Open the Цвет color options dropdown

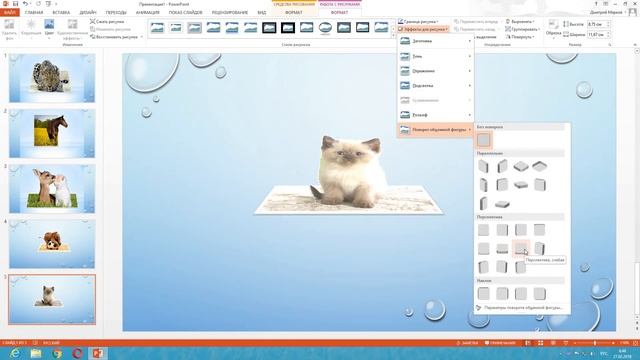pyautogui.click(x=49, y=29)
